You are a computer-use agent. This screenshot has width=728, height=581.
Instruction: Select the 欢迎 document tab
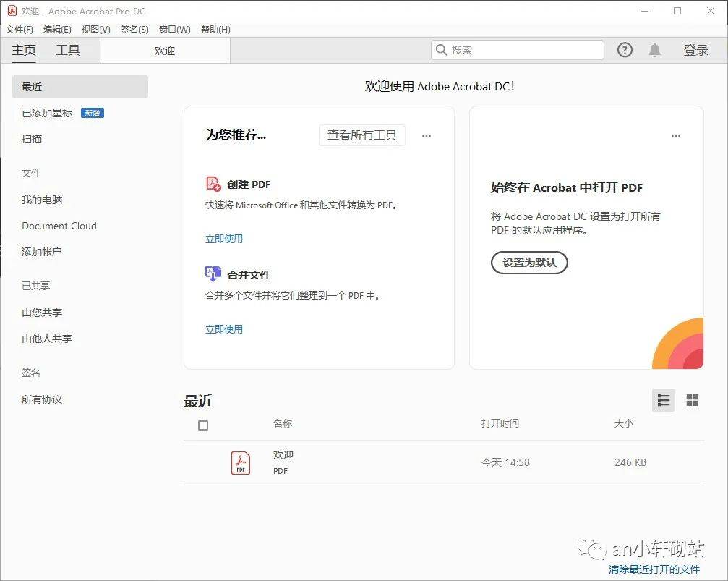[x=165, y=50]
